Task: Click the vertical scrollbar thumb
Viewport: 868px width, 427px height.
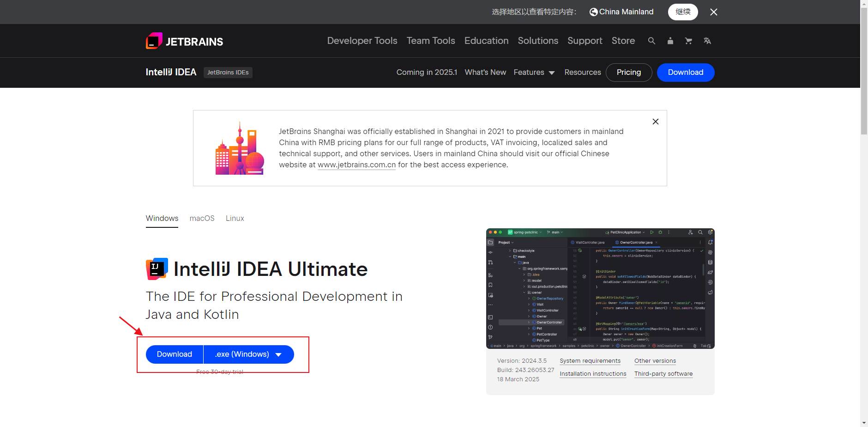Action: (864, 71)
